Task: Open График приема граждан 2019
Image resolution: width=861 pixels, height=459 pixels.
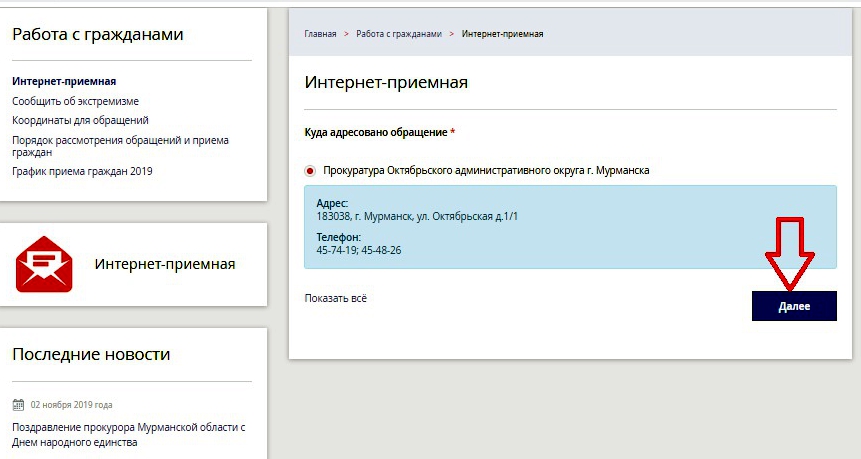Action: click(82, 171)
